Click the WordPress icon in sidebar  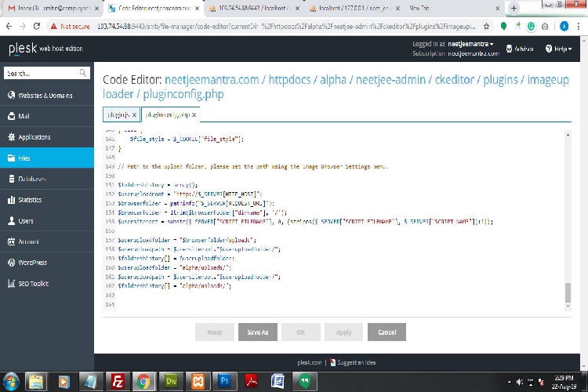click(12, 263)
